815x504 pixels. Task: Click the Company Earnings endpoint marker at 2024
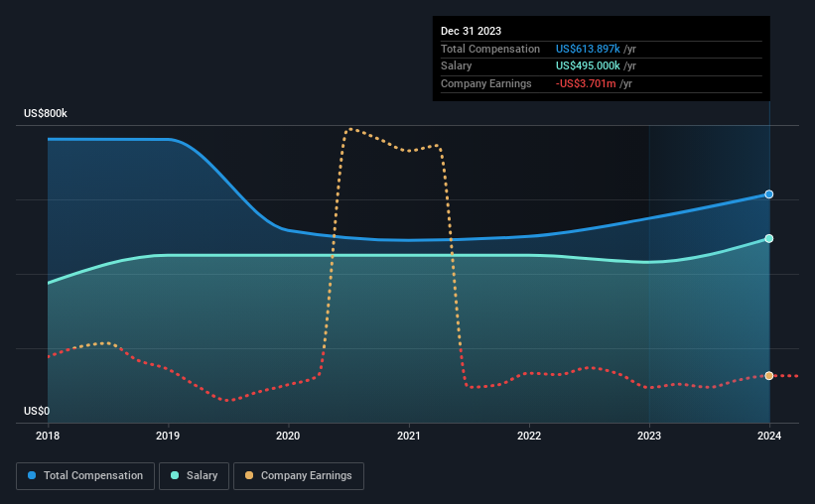(768, 376)
